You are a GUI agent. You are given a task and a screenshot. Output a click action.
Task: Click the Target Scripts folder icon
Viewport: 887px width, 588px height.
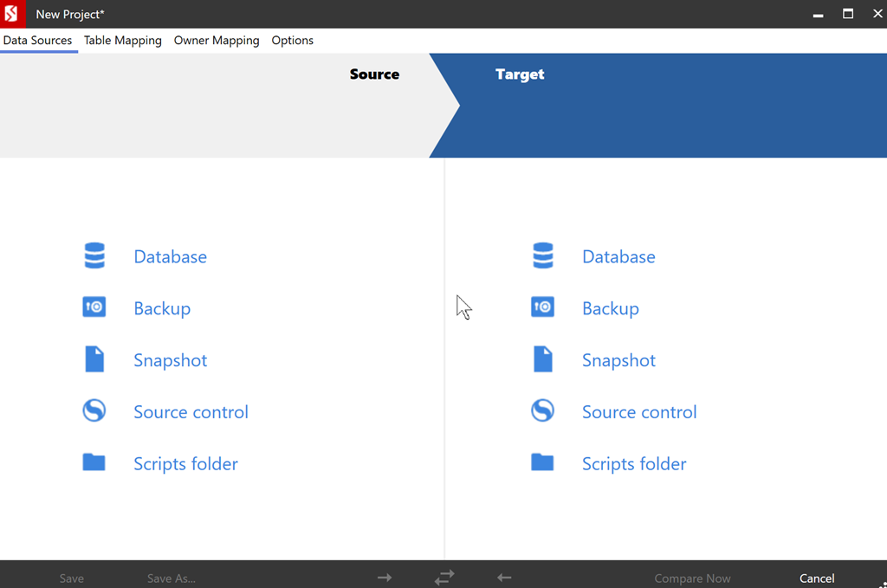543,462
